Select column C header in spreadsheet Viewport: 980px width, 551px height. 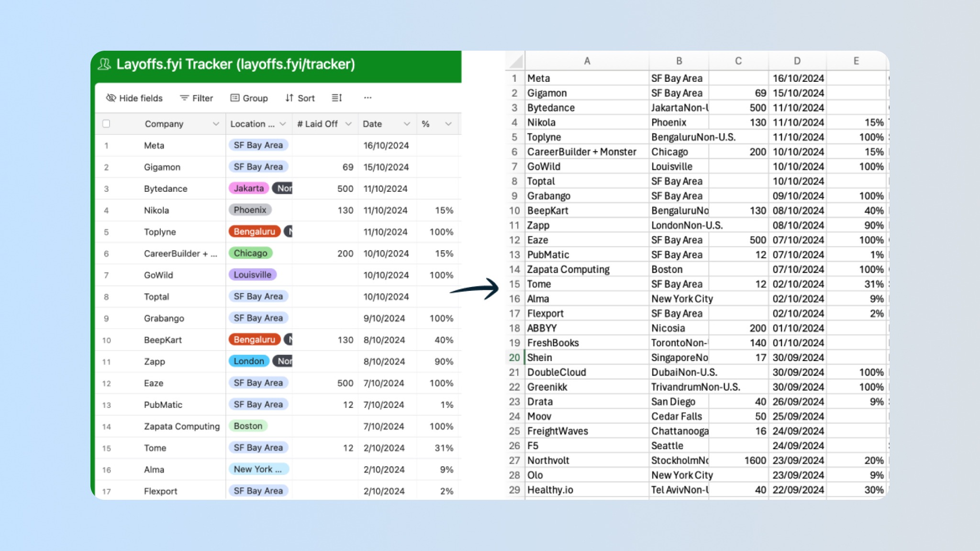pyautogui.click(x=738, y=61)
